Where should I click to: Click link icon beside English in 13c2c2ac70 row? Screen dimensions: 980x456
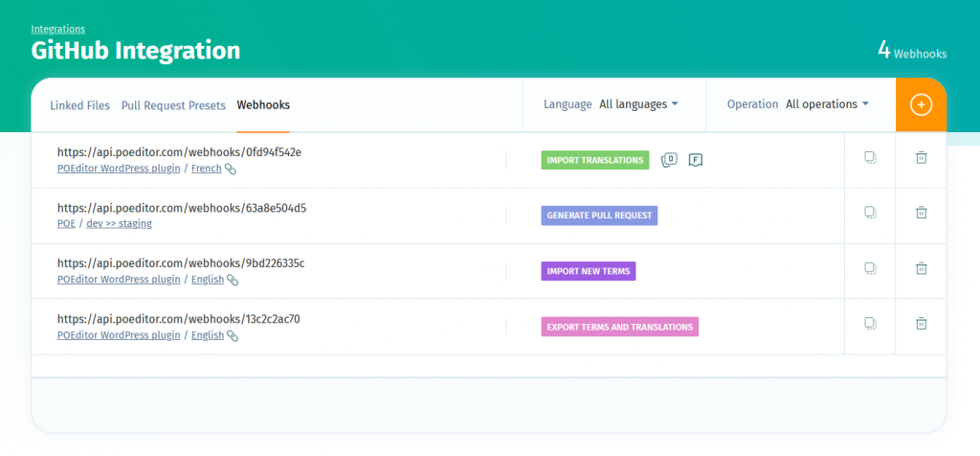click(233, 336)
